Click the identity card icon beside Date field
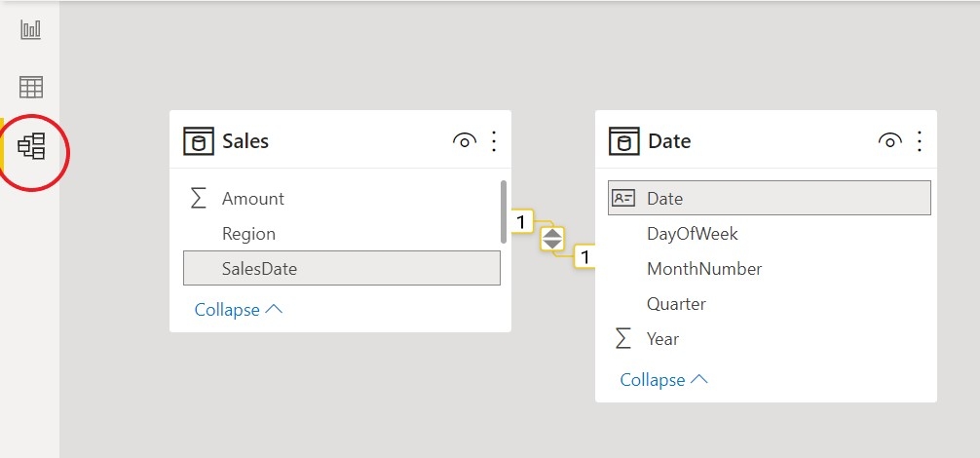 [x=622, y=198]
